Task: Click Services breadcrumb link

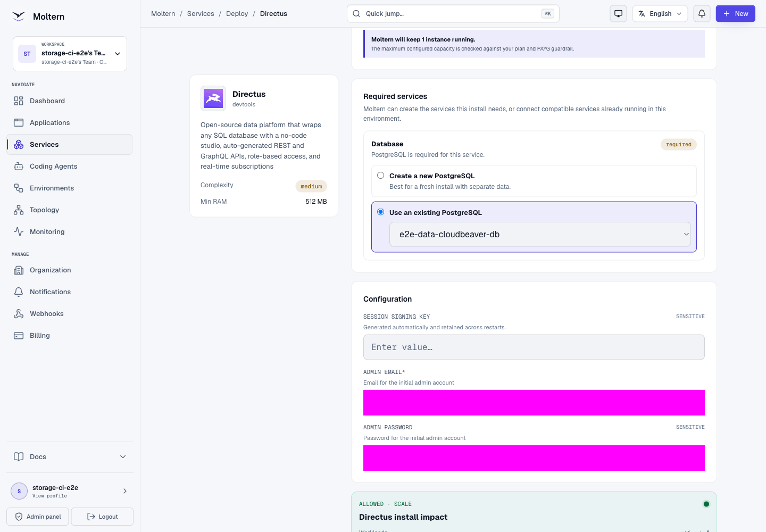Action: click(201, 14)
